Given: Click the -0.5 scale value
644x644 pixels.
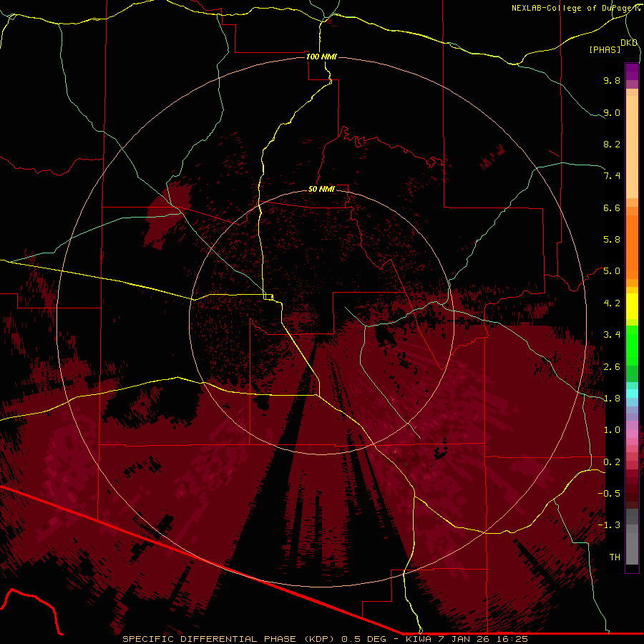Looking at the screenshot, I should coord(609,493).
